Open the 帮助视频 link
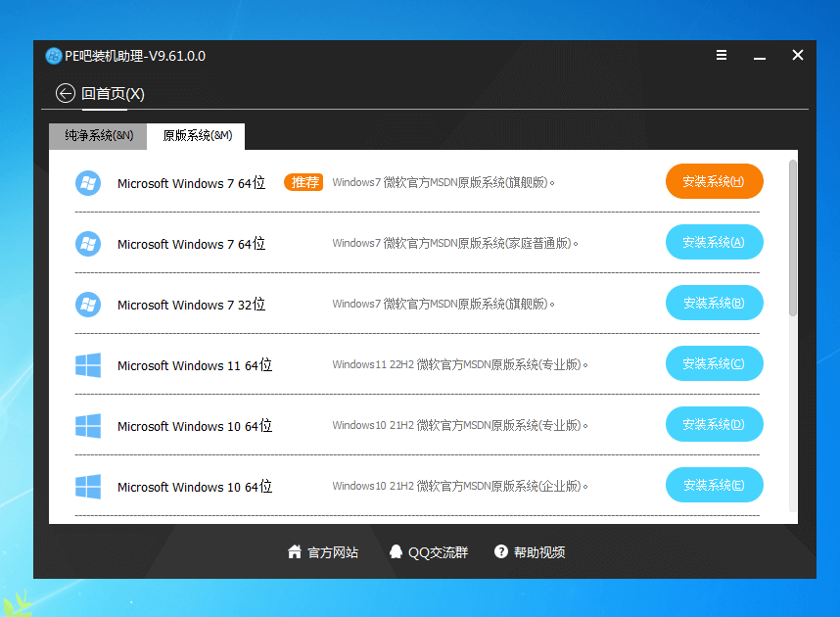 pyautogui.click(x=538, y=552)
